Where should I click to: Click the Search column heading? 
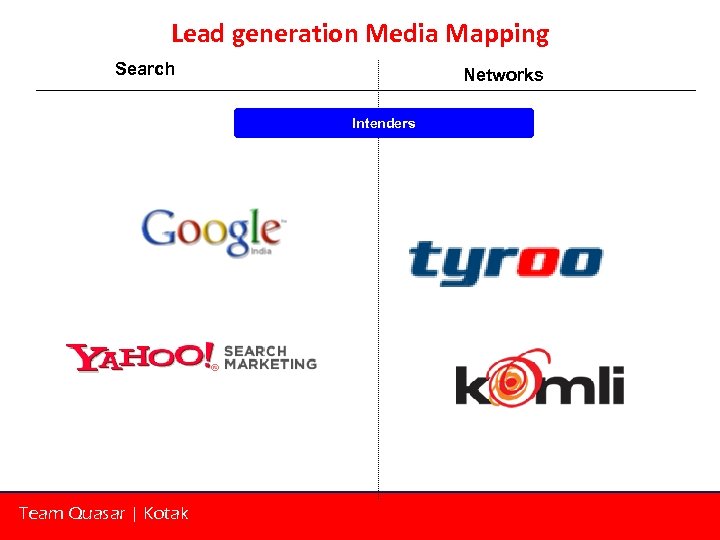145,69
